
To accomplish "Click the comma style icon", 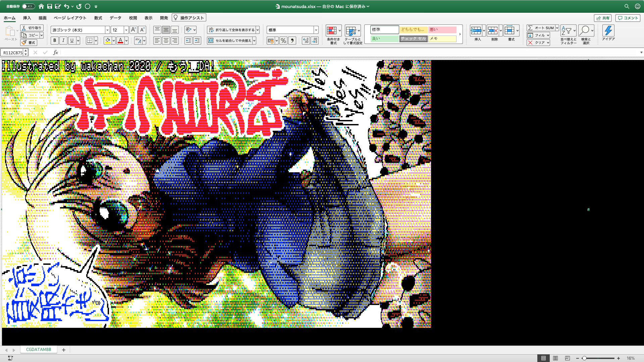I will (x=292, y=41).
